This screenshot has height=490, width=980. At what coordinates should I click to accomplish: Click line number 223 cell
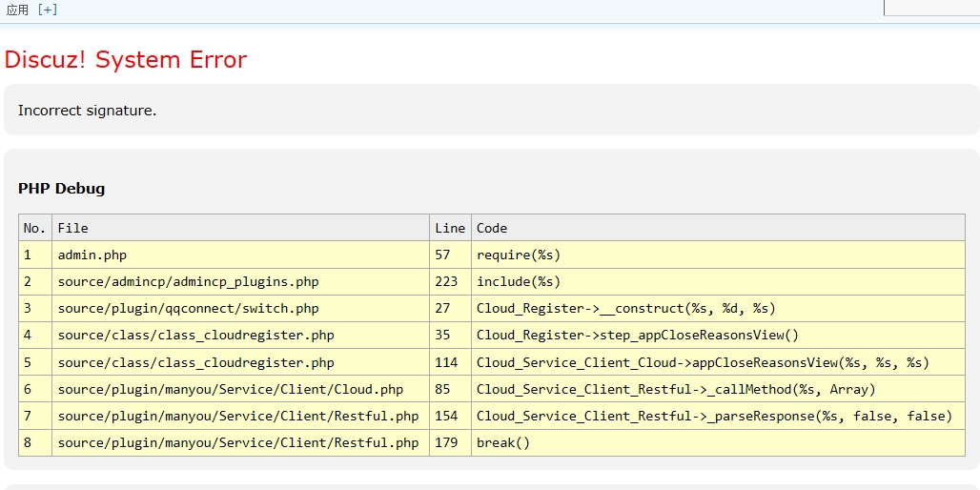(446, 281)
